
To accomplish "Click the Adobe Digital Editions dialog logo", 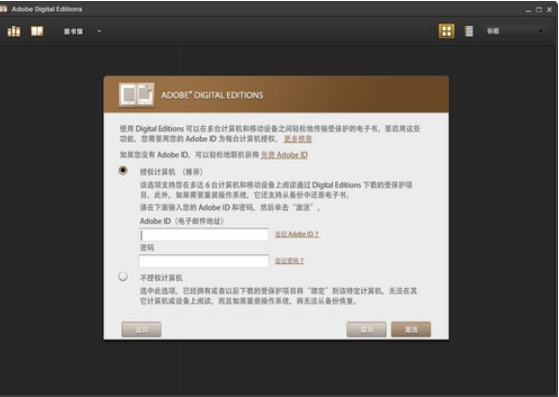I will tap(137, 95).
